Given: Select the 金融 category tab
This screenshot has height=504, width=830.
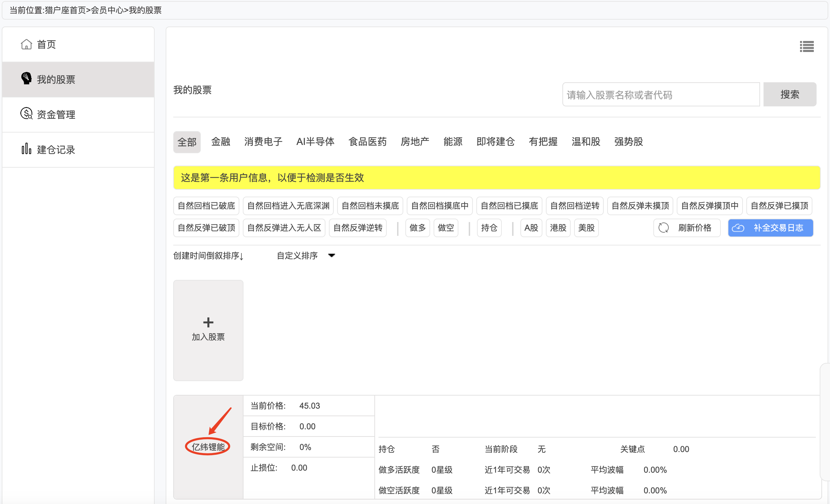Looking at the screenshot, I should click(x=221, y=142).
